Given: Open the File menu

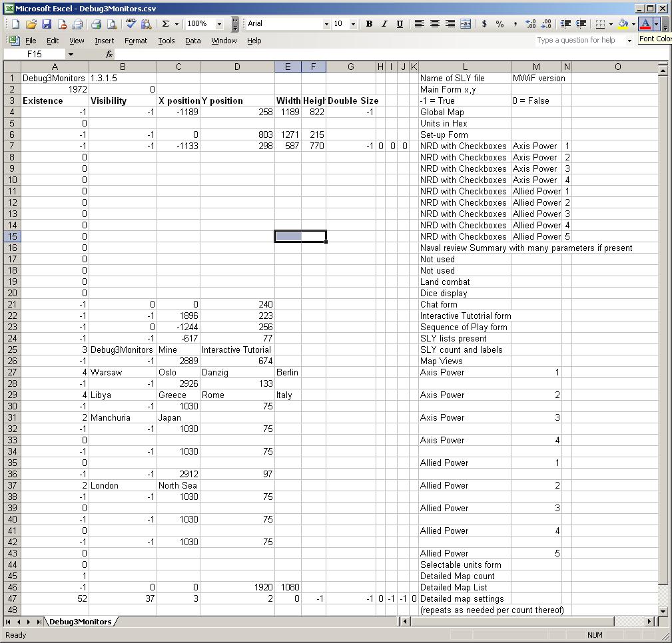Looking at the screenshot, I should pyautogui.click(x=31, y=41).
